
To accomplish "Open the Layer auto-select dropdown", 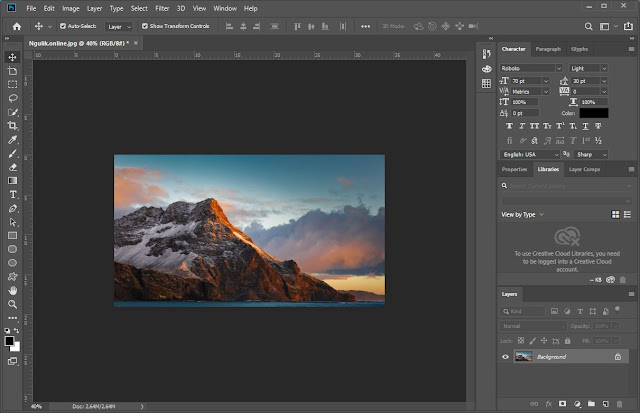I will click(118, 26).
